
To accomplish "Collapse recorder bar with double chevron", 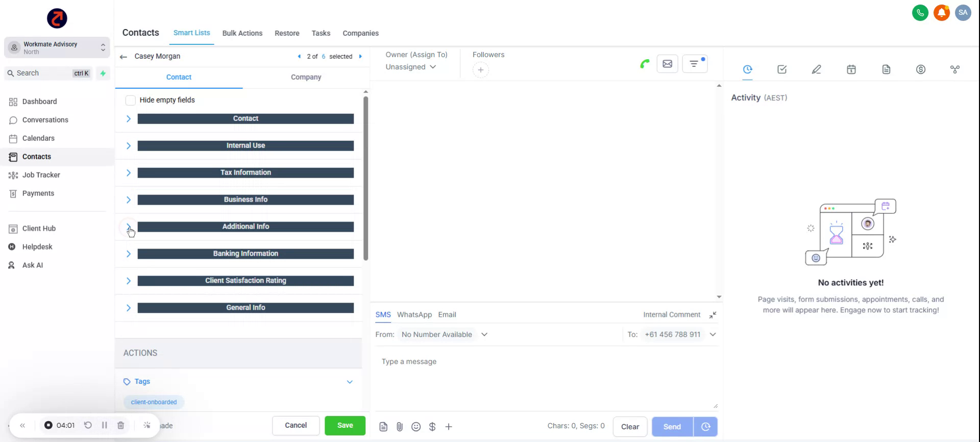I will click(22, 425).
